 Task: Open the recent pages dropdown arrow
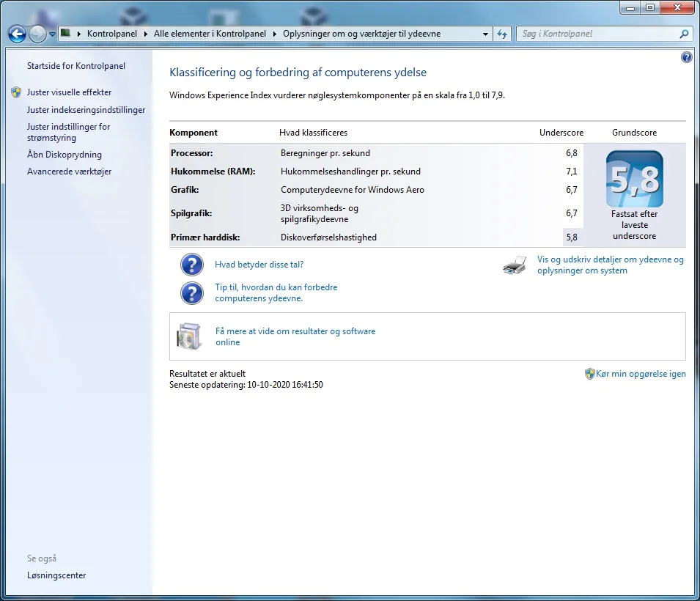click(x=52, y=34)
